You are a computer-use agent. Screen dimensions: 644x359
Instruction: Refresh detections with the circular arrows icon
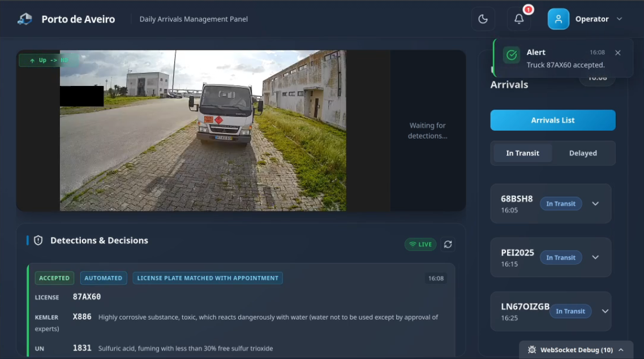[x=448, y=244]
